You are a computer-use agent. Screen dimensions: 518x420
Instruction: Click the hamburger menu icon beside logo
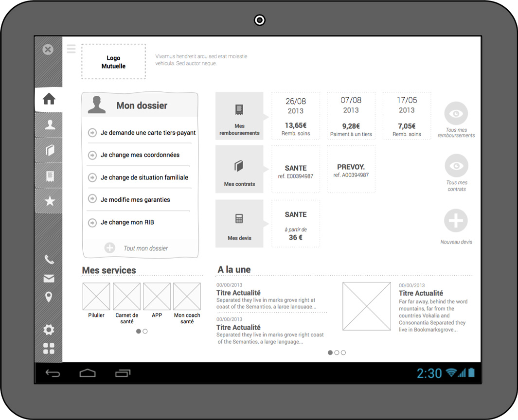coord(71,49)
